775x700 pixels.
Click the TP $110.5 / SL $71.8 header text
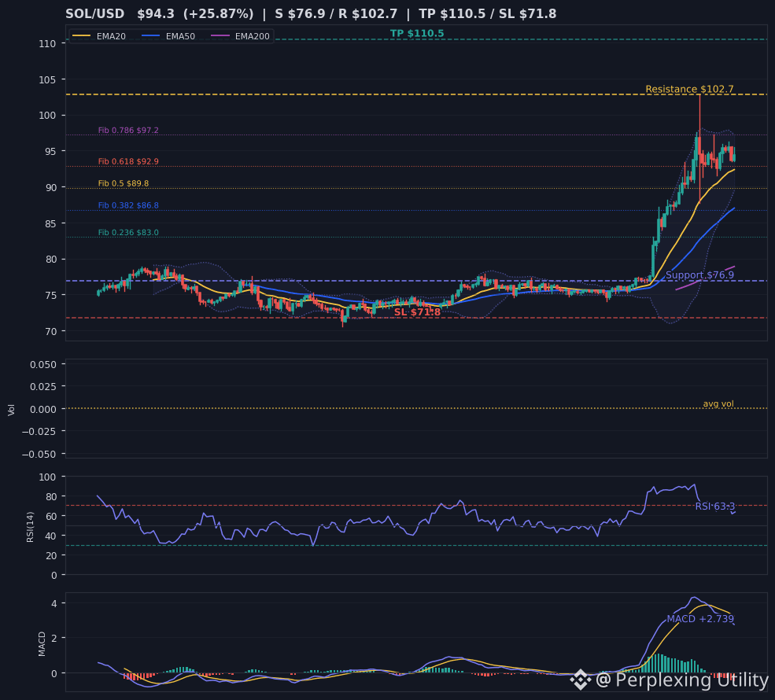[x=487, y=14]
